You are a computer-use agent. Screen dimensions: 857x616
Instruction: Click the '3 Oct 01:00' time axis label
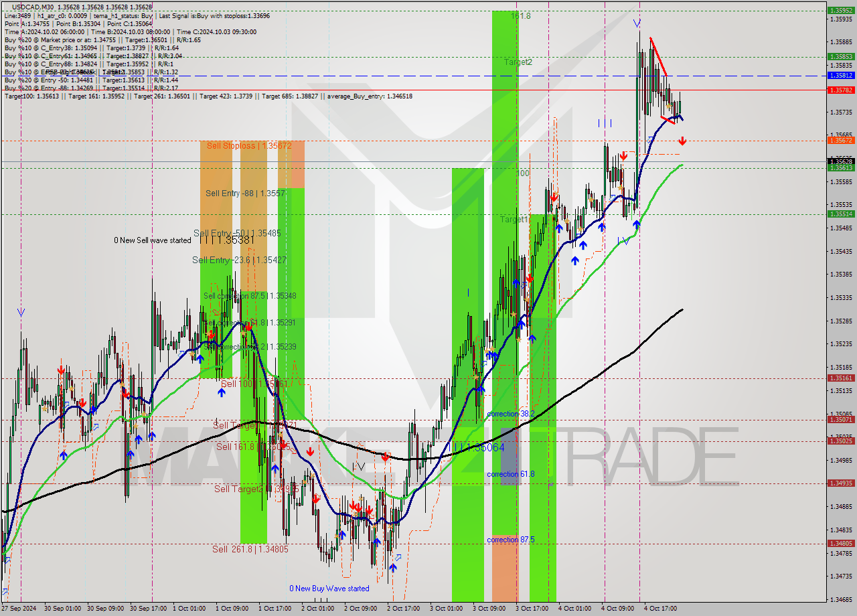(x=447, y=609)
